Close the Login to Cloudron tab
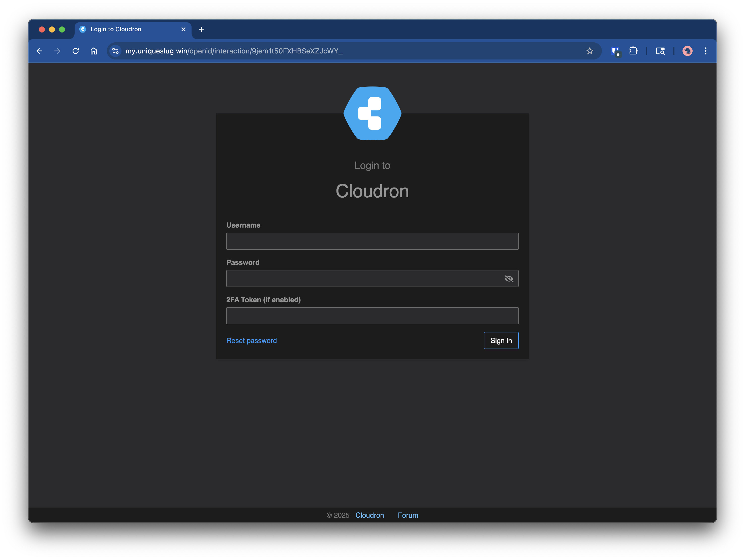 (183, 29)
